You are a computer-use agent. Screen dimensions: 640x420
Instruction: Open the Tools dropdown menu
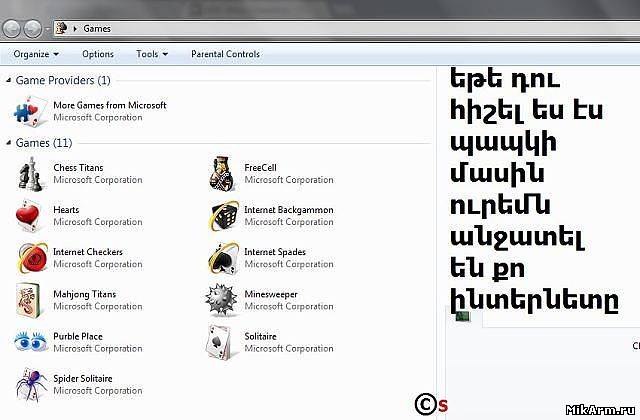152,54
